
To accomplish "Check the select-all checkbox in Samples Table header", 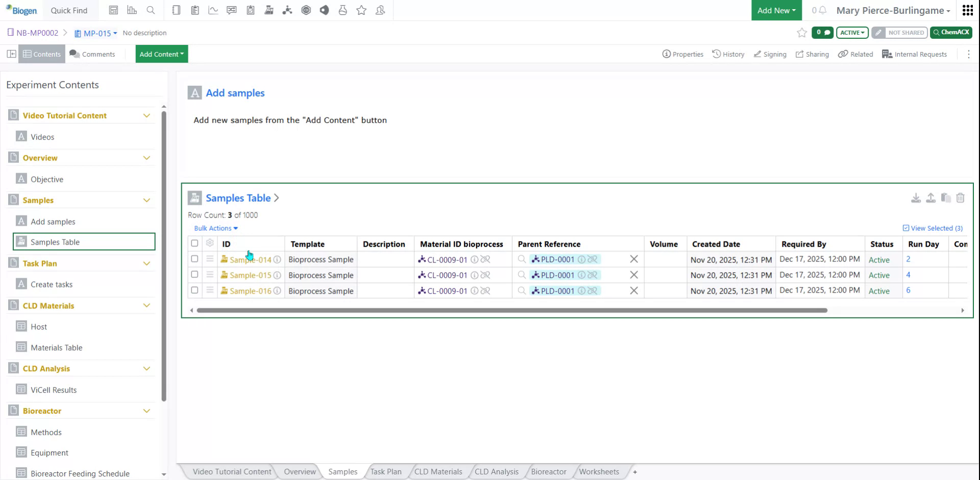I will (194, 244).
